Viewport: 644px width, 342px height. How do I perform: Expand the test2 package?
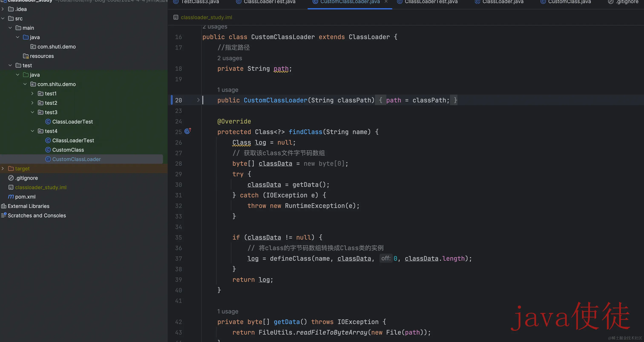pyautogui.click(x=32, y=103)
